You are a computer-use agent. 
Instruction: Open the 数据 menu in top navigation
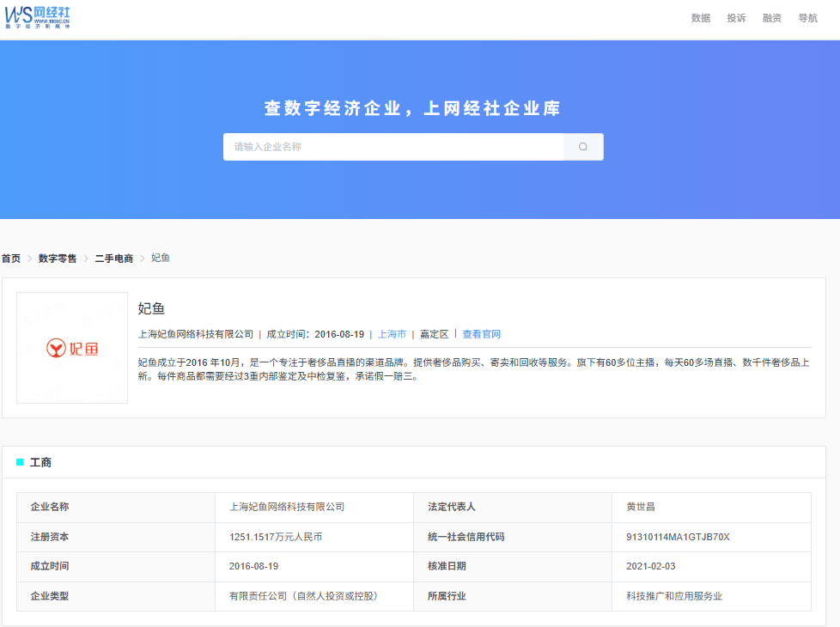click(701, 18)
